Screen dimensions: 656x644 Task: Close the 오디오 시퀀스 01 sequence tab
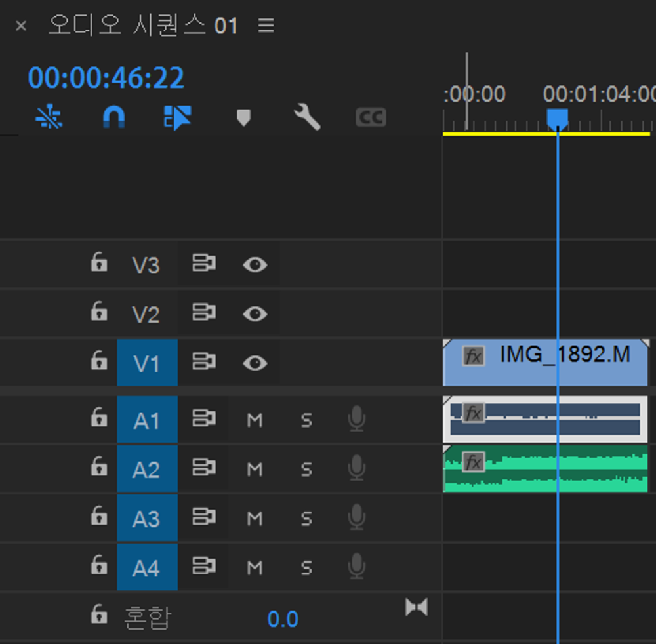21,26
